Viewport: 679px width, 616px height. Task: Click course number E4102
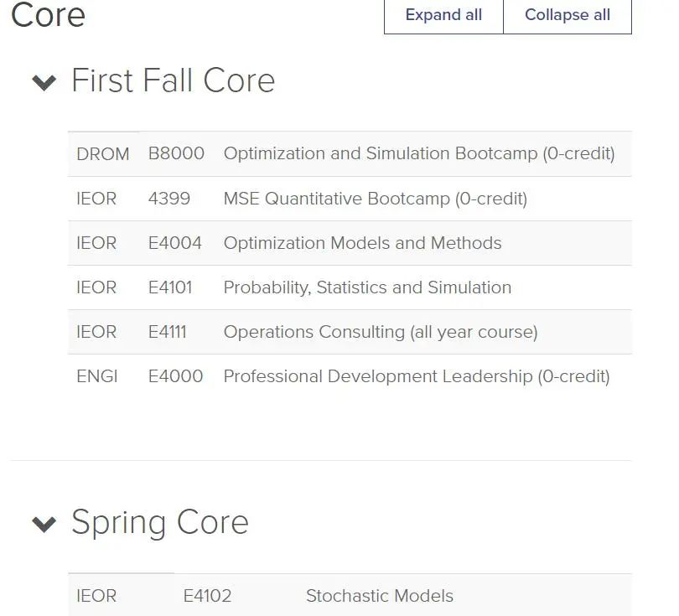pos(207,596)
